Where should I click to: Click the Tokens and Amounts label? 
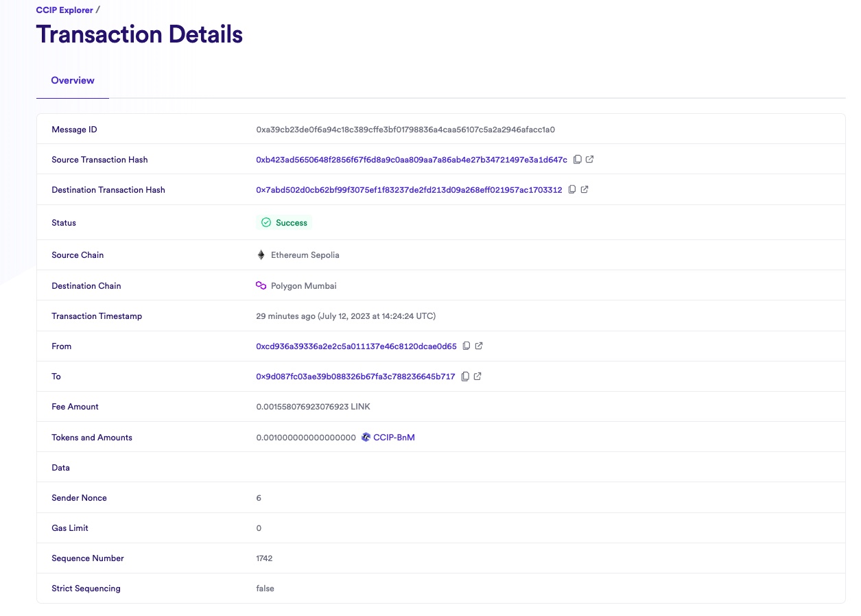pyautogui.click(x=92, y=438)
